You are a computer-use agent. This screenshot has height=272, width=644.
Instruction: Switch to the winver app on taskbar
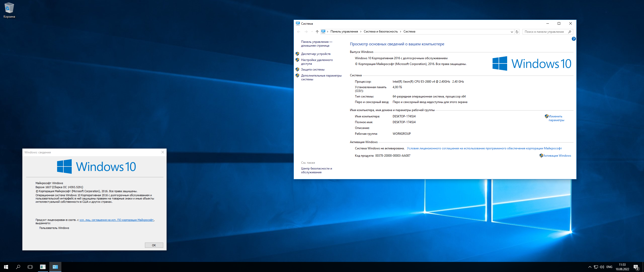tap(43, 267)
